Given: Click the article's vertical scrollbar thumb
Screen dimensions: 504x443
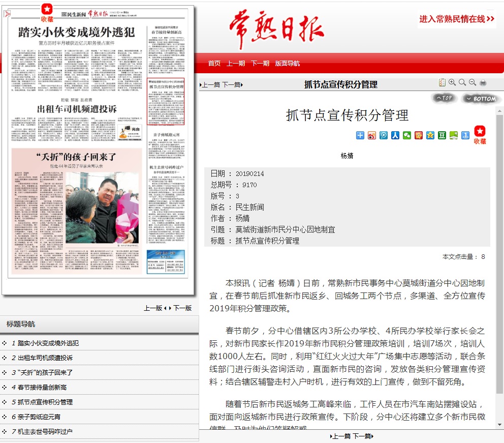Looking at the screenshot, I should [x=499, y=254].
